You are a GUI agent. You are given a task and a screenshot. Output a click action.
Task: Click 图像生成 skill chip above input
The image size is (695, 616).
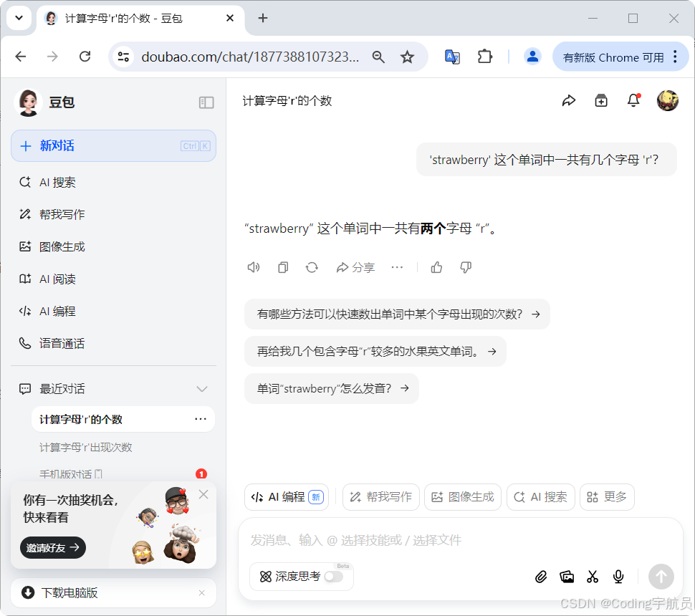click(x=463, y=497)
